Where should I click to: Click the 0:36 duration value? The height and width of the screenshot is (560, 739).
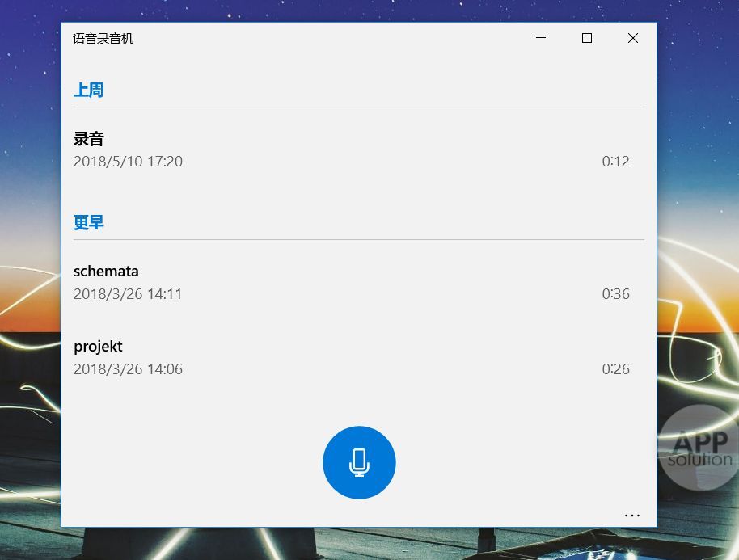pos(615,294)
